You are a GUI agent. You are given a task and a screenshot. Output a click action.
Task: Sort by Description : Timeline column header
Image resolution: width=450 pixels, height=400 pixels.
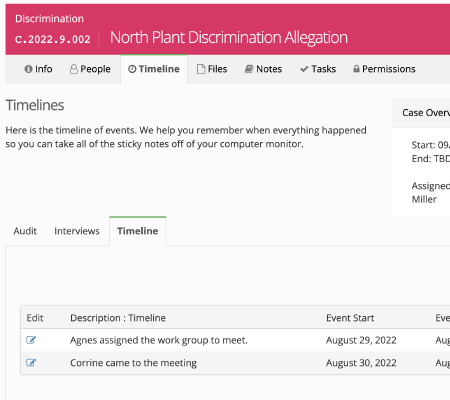click(118, 318)
